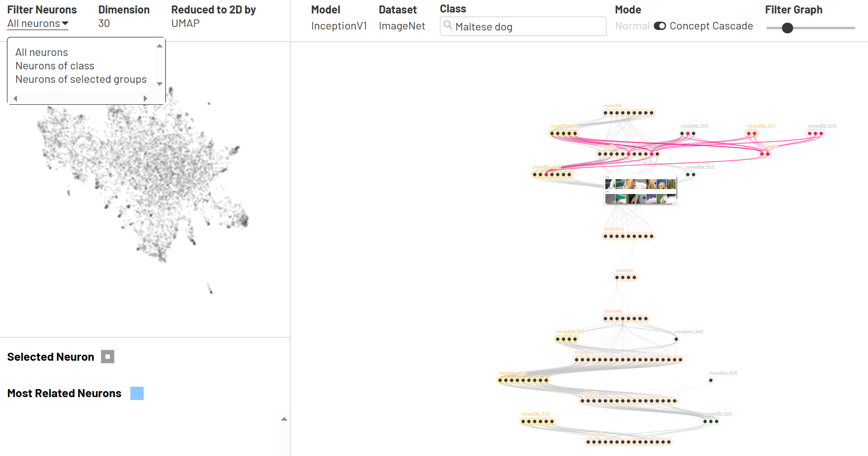868x456 pixels.
Task: Select "Neurons of class" option
Action: (x=55, y=66)
